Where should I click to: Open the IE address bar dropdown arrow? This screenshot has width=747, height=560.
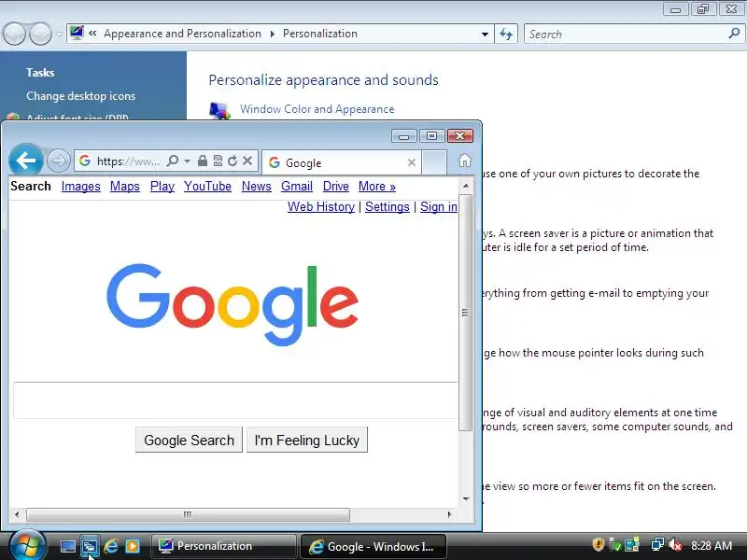tap(188, 161)
